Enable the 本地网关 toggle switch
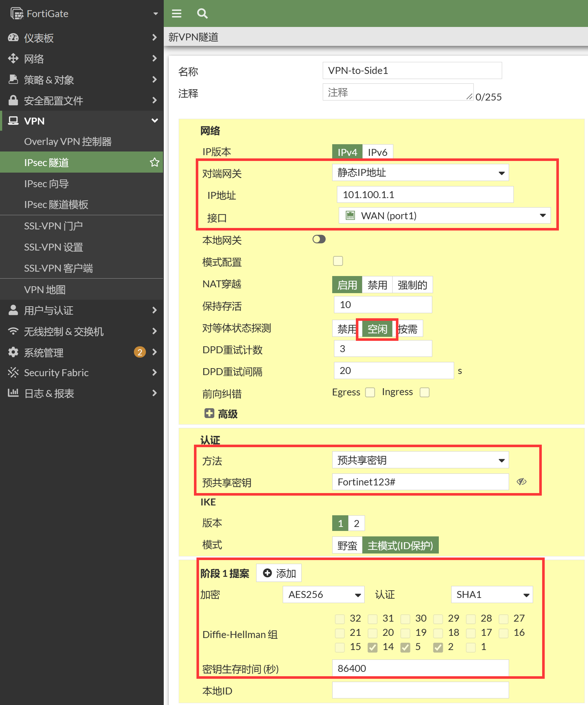The height and width of the screenshot is (705, 588). 319,239
